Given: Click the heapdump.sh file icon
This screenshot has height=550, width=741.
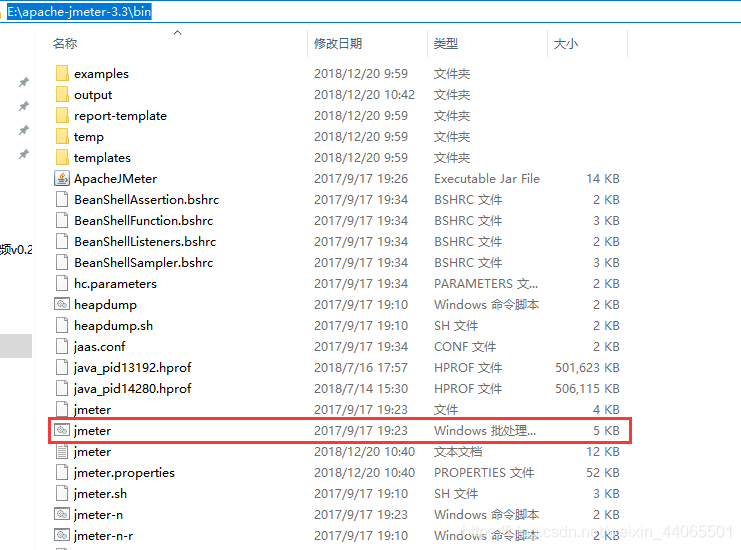Looking at the screenshot, I should pyautogui.click(x=62, y=325).
